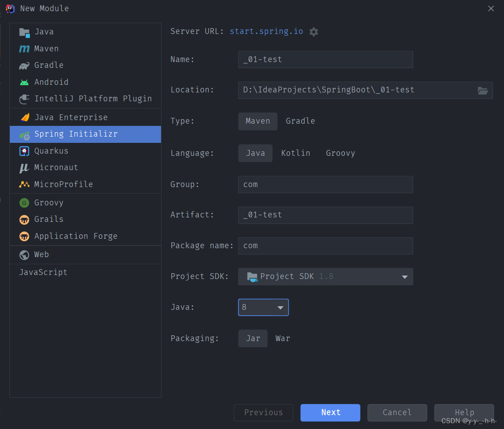Click the green Groovy G icon
The image size is (504, 429).
coord(24,203)
